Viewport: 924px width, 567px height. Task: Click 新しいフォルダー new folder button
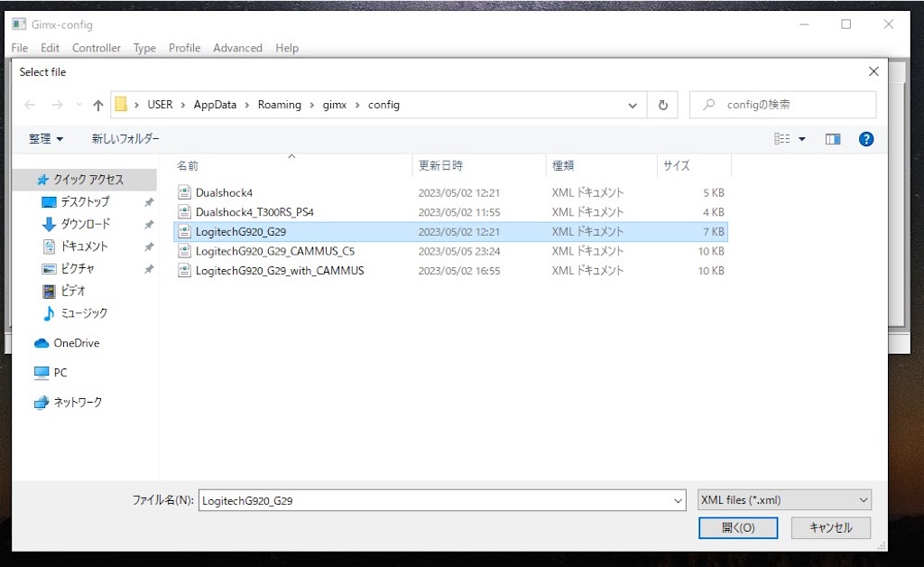pyautogui.click(x=125, y=138)
